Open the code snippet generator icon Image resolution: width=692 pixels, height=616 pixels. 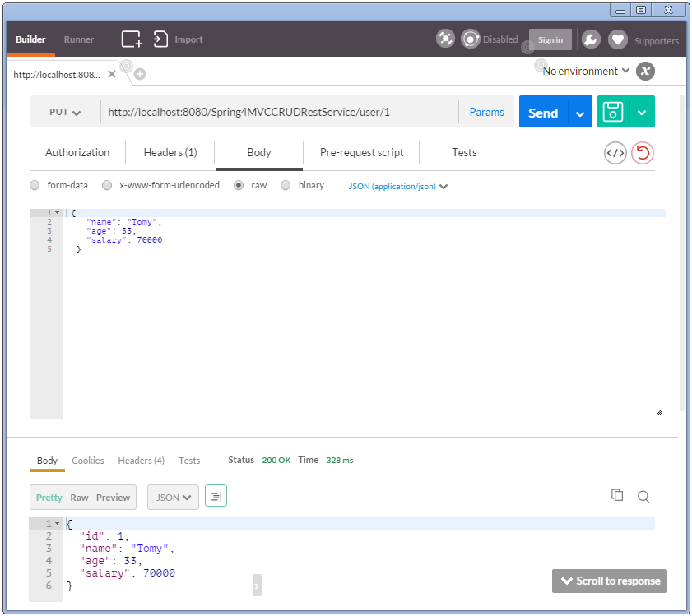click(x=615, y=153)
